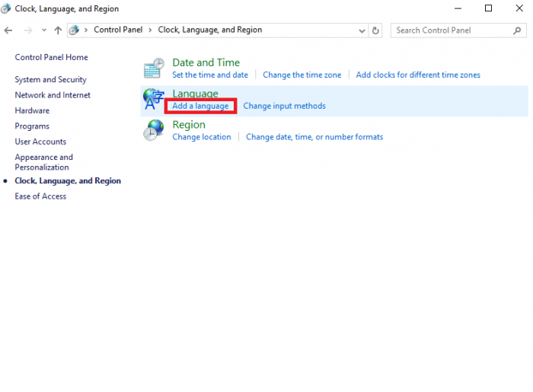
Task: Click the Date and Time calendar clock icon
Action: coord(154,68)
